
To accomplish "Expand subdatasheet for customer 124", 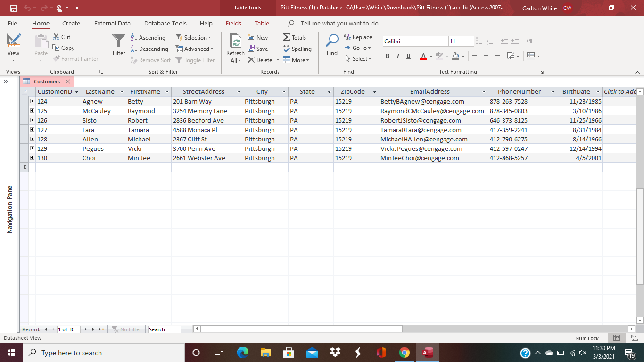I will click(x=33, y=101).
